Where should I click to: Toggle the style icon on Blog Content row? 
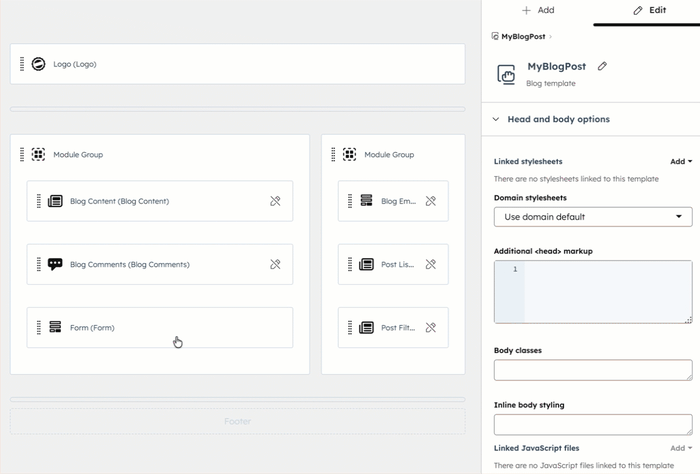[275, 201]
